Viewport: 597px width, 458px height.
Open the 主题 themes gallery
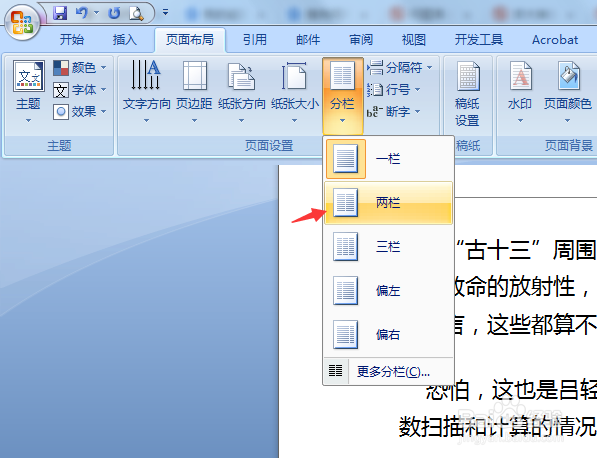(28, 91)
